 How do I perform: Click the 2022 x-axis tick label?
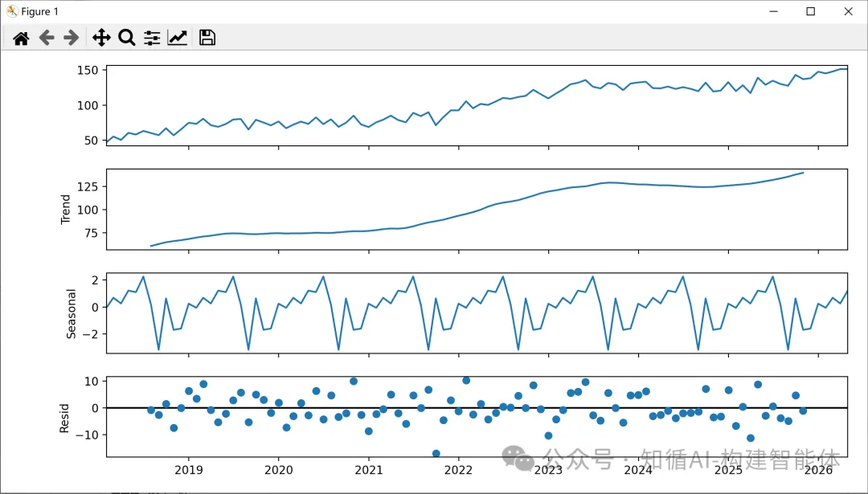click(x=458, y=470)
